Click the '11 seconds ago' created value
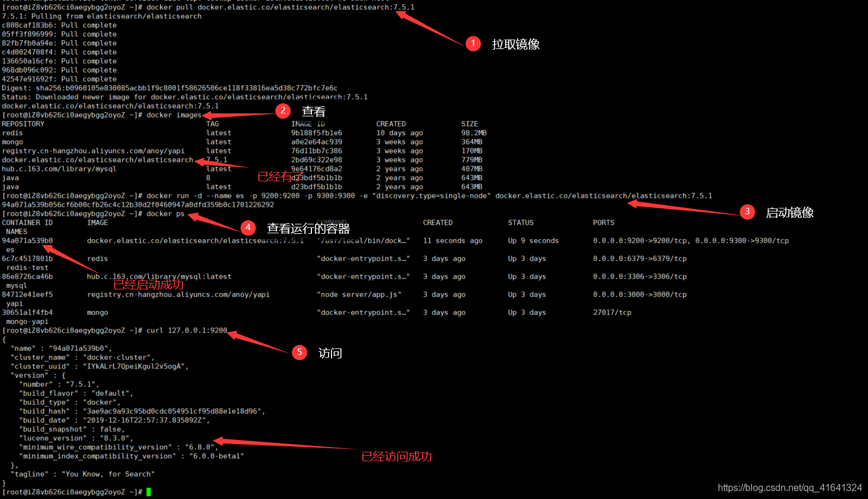The image size is (868, 499). click(453, 240)
